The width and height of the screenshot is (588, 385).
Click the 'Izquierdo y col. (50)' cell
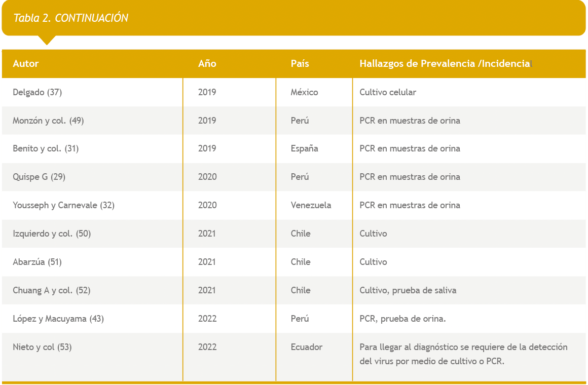52,234
